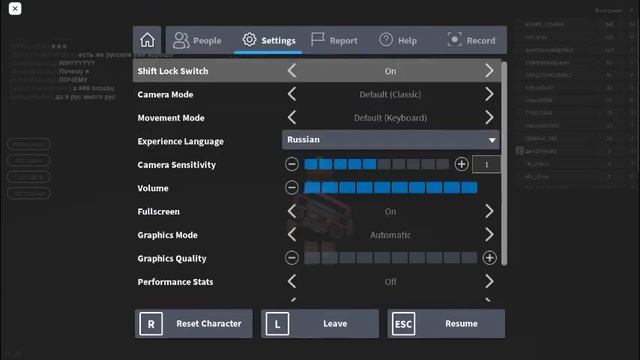
Task: Click left arrow for Movement Mode
Action: coord(292,118)
